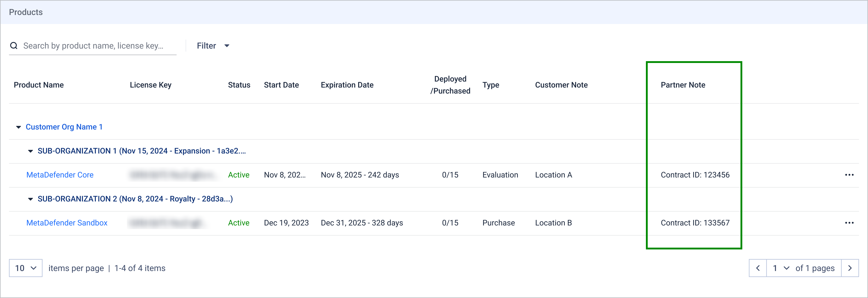
Task: Open more options for MetaDefender Core row
Action: coord(849,175)
